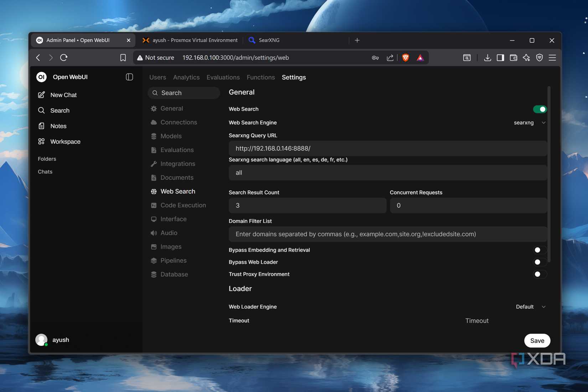Open Notes in the sidebar

[58, 126]
